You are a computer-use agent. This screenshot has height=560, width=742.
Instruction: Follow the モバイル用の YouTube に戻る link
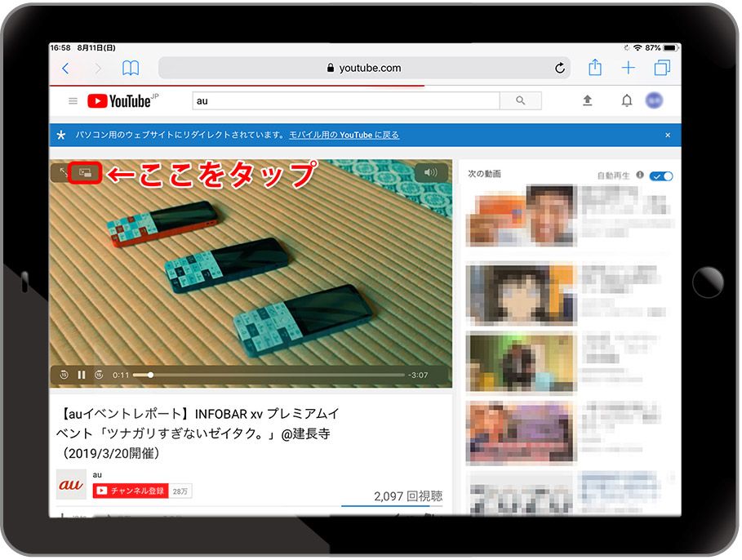(x=344, y=135)
